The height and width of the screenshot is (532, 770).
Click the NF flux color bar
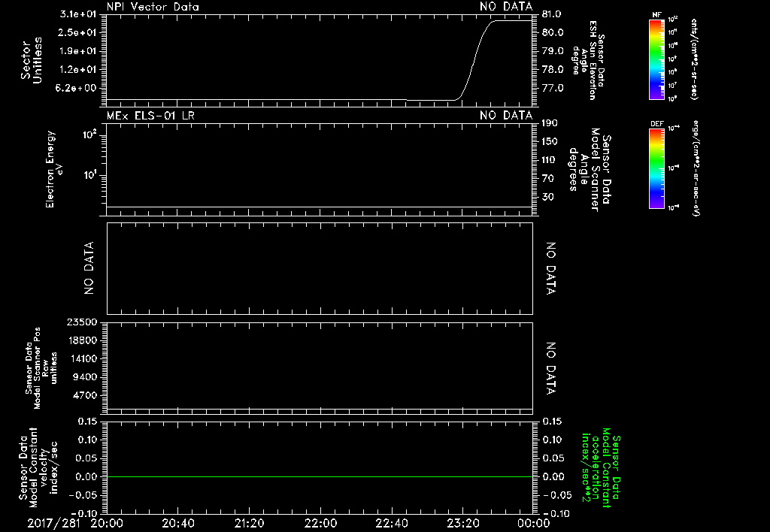tap(656, 59)
